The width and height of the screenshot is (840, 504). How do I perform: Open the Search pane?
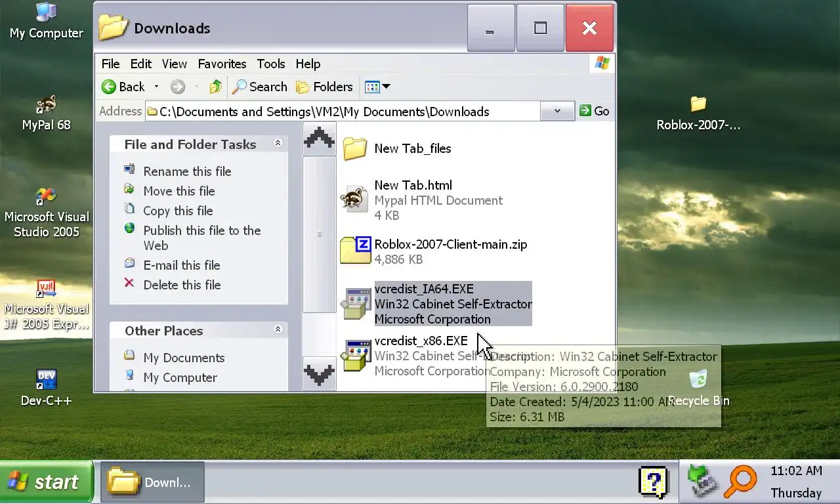click(x=261, y=87)
